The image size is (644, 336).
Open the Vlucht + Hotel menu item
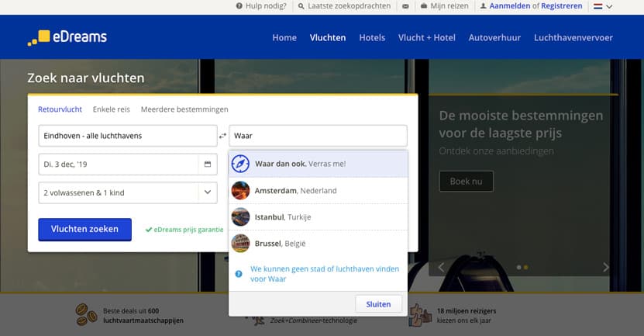click(x=427, y=37)
